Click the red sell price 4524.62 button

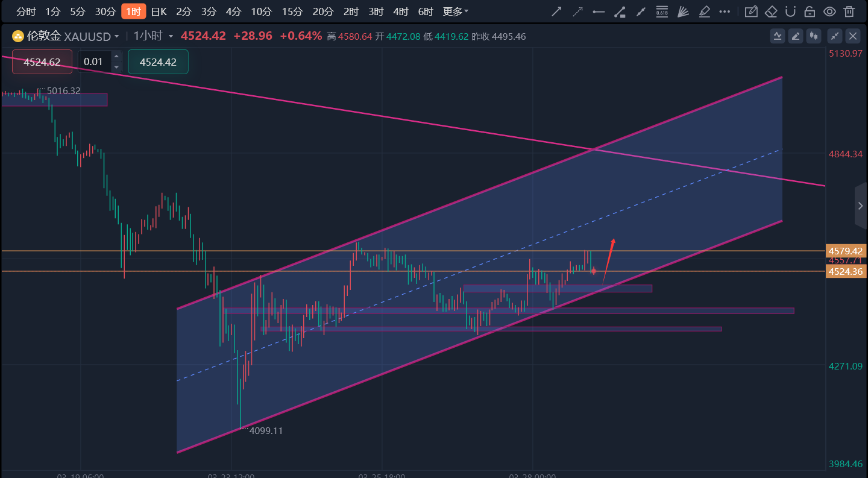pos(42,61)
